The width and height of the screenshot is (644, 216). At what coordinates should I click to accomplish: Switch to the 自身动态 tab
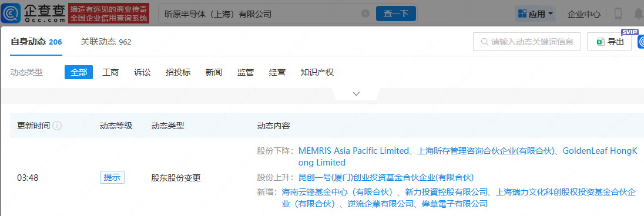36,42
